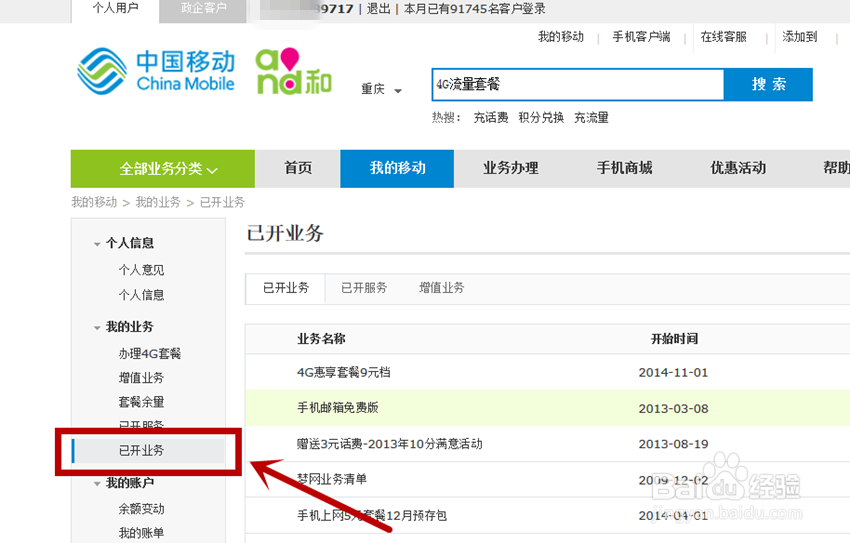Collapse the 我的业务 sidebar section
The height and width of the screenshot is (543, 850).
tap(124, 327)
